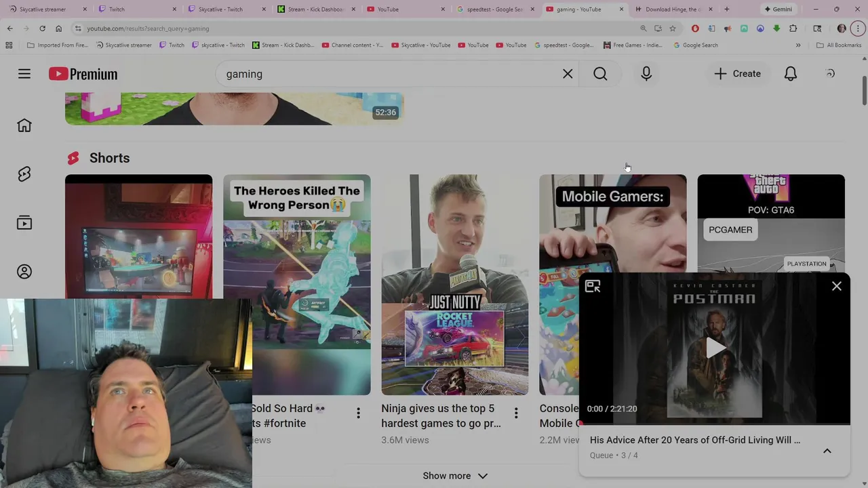Close the gaming - YouTube tab
868x488 pixels.
tap(621, 9)
